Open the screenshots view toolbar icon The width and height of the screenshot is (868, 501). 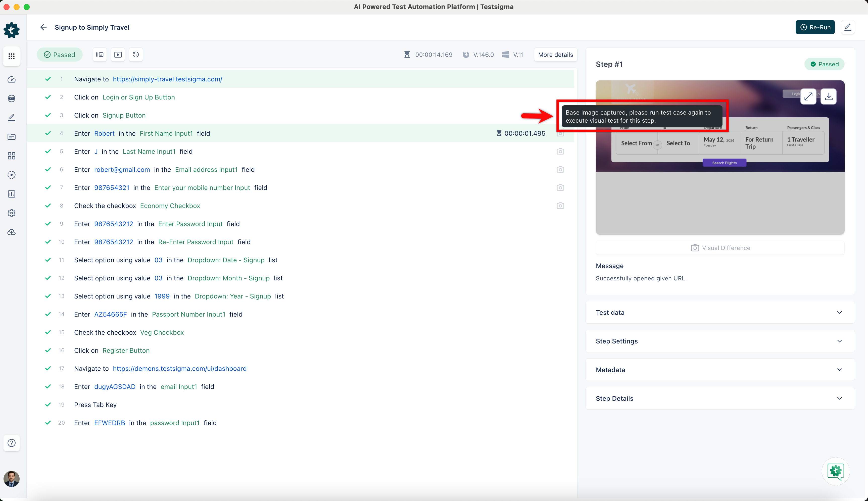click(100, 55)
